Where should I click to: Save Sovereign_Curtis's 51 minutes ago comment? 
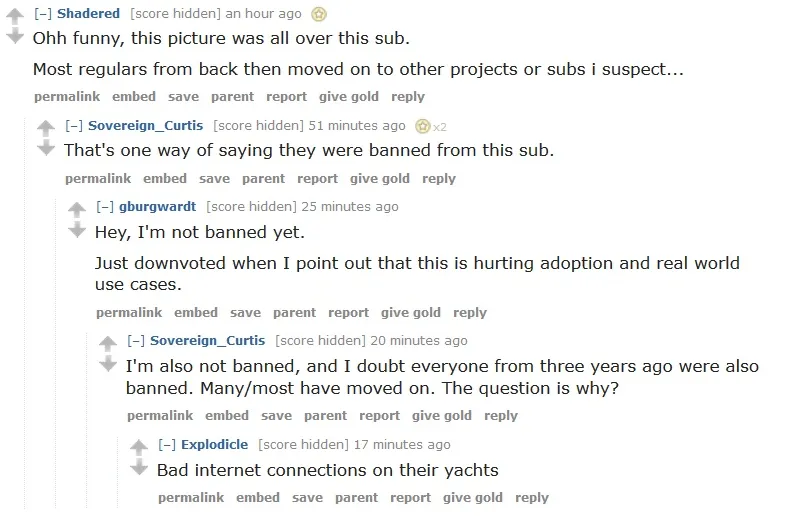click(214, 179)
